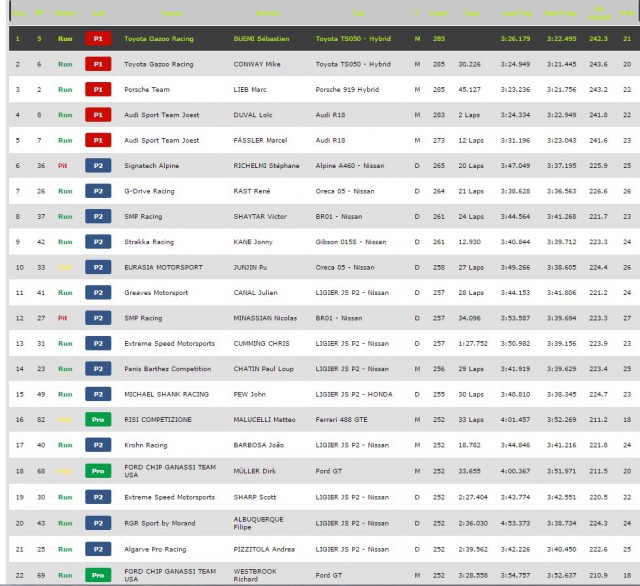640x586 pixels.
Task: Click the P2 badge in the Minassian row
Action: pos(98,318)
